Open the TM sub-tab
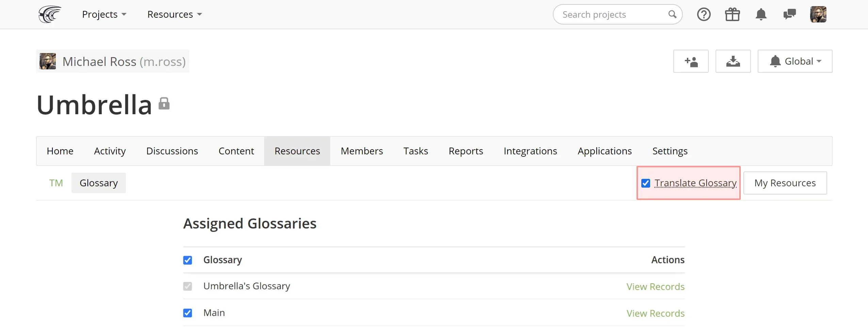Image resolution: width=868 pixels, height=336 pixels. (56, 183)
